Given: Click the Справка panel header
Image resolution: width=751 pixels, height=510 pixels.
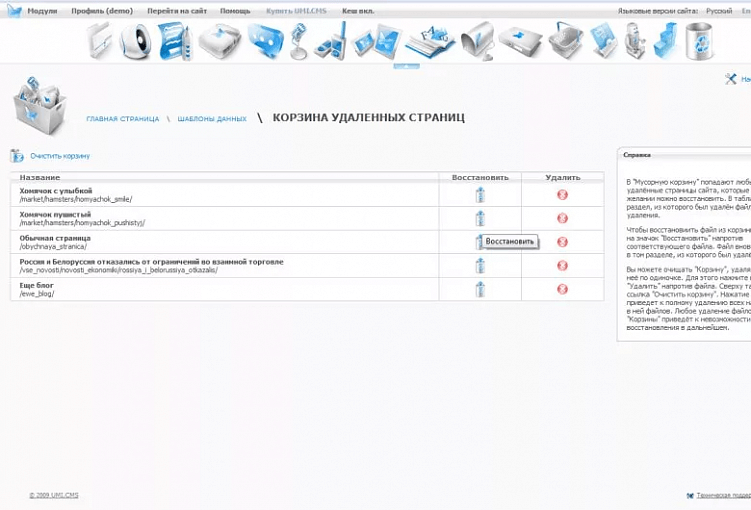Looking at the screenshot, I should point(637,155).
